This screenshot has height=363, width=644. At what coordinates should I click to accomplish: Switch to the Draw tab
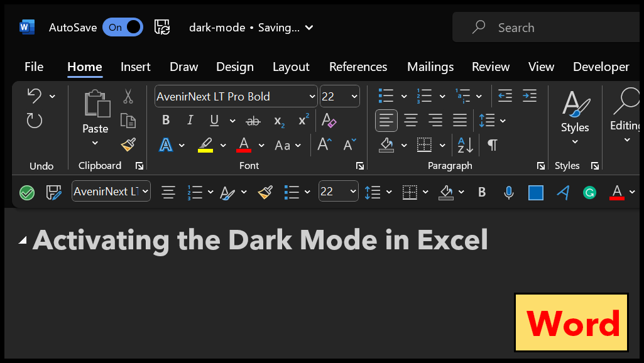pyautogui.click(x=183, y=67)
